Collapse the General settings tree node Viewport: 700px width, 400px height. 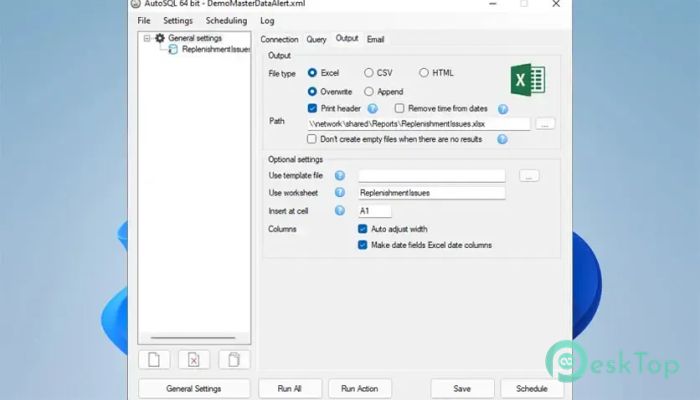click(x=147, y=38)
